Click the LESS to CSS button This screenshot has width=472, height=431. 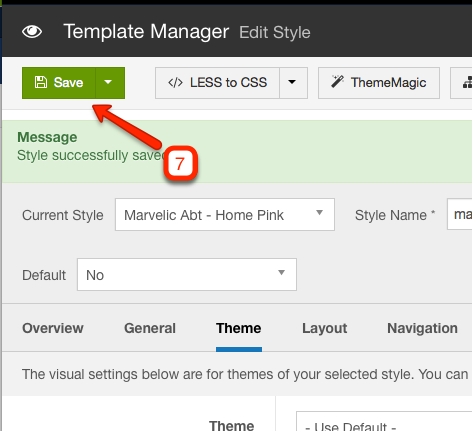[x=217, y=83]
